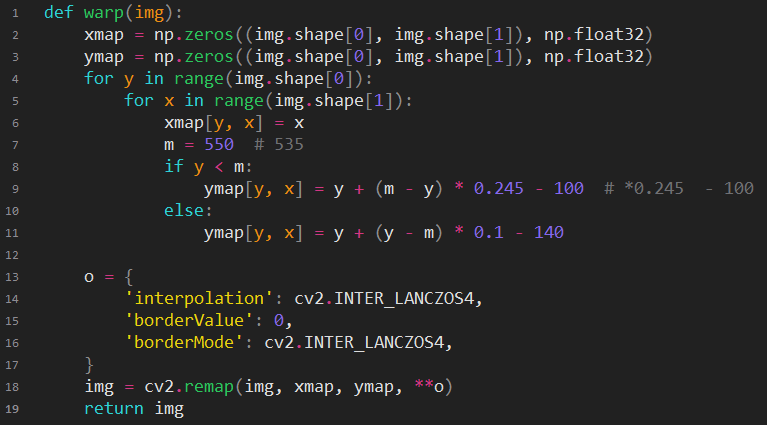This screenshot has height=425, width=767.
Task: Click line number 9 in the gutter
Action: point(15,189)
